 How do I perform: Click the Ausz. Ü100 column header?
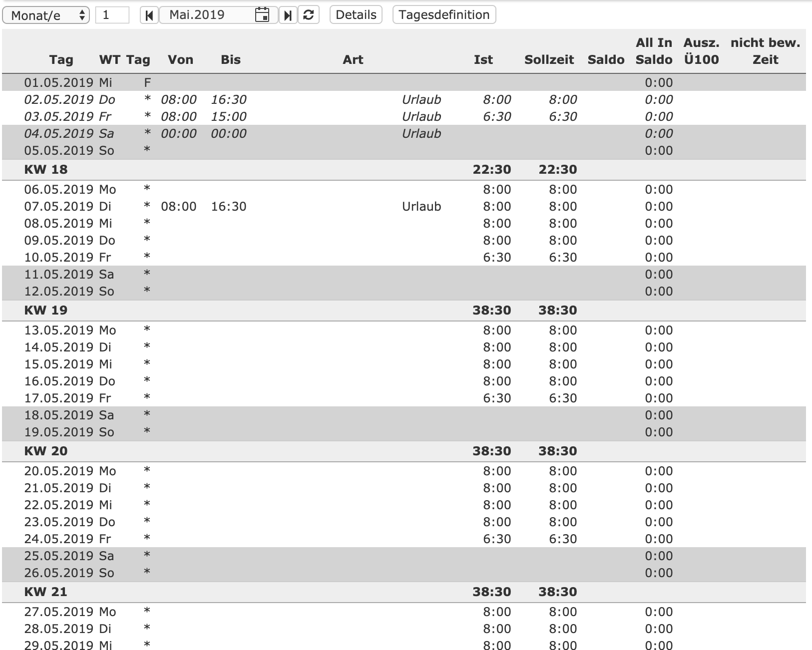click(701, 51)
